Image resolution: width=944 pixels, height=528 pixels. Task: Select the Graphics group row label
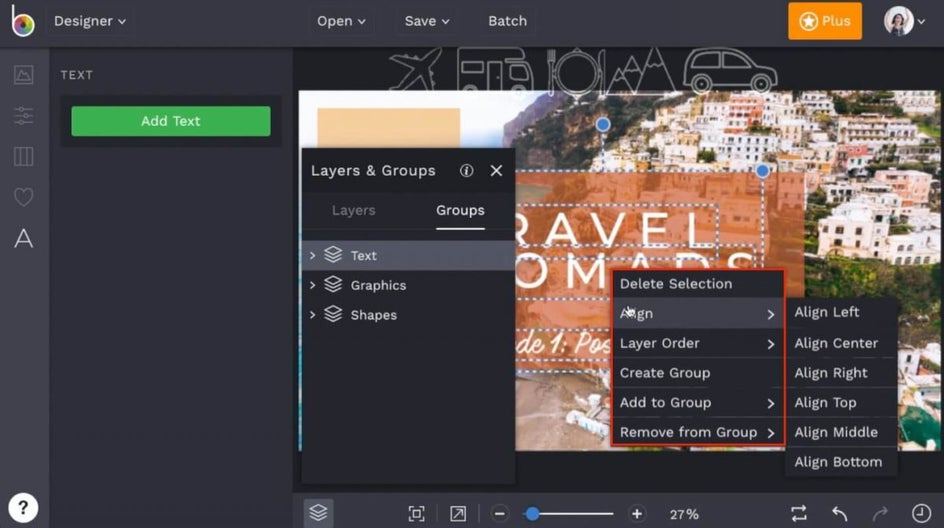click(378, 285)
